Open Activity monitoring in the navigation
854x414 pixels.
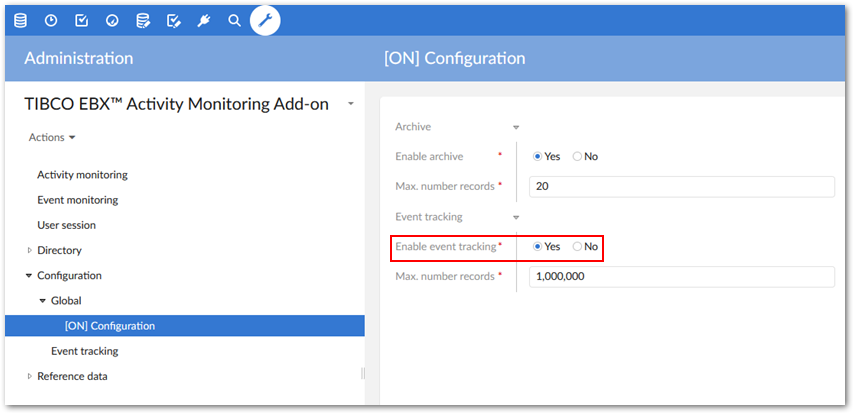pos(82,175)
